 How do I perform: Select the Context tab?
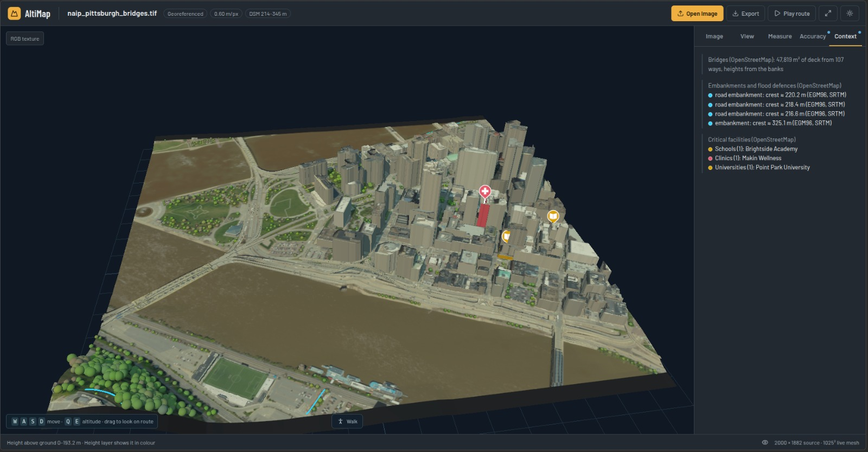pyautogui.click(x=845, y=36)
